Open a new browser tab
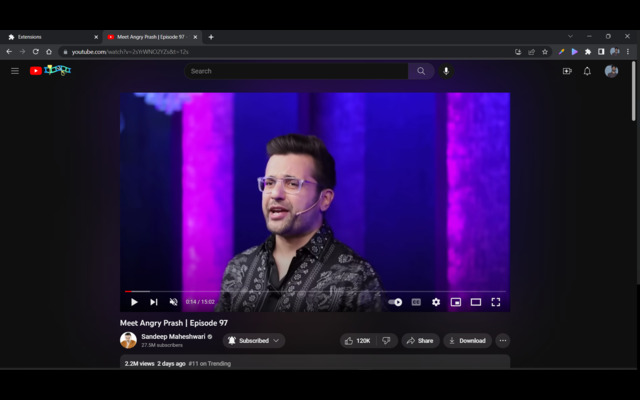 pyautogui.click(x=211, y=37)
